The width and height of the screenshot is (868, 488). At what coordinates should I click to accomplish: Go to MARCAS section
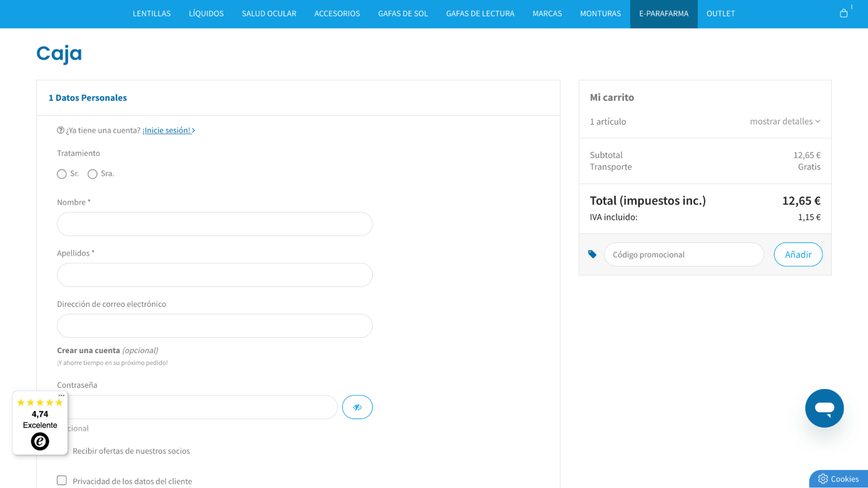[x=547, y=13]
